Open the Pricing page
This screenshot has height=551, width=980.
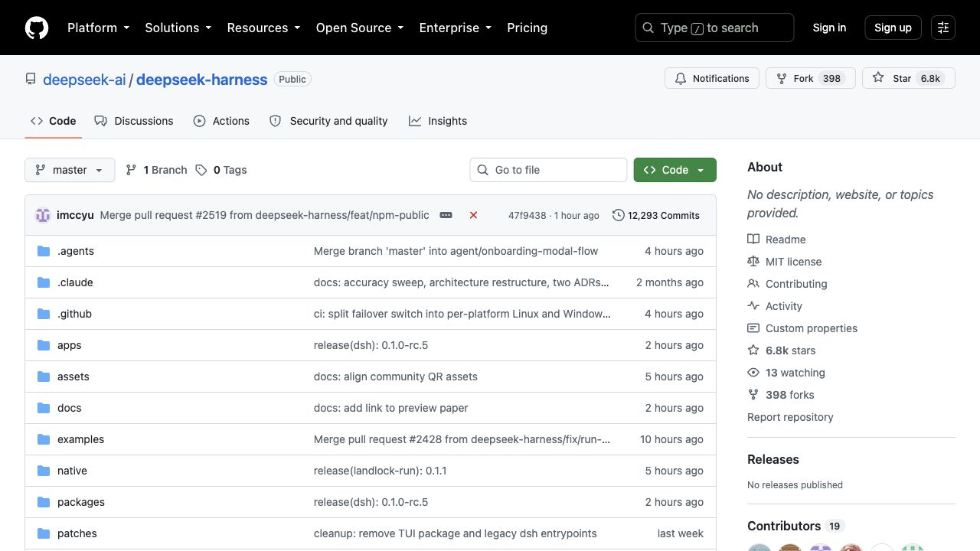pos(528,28)
